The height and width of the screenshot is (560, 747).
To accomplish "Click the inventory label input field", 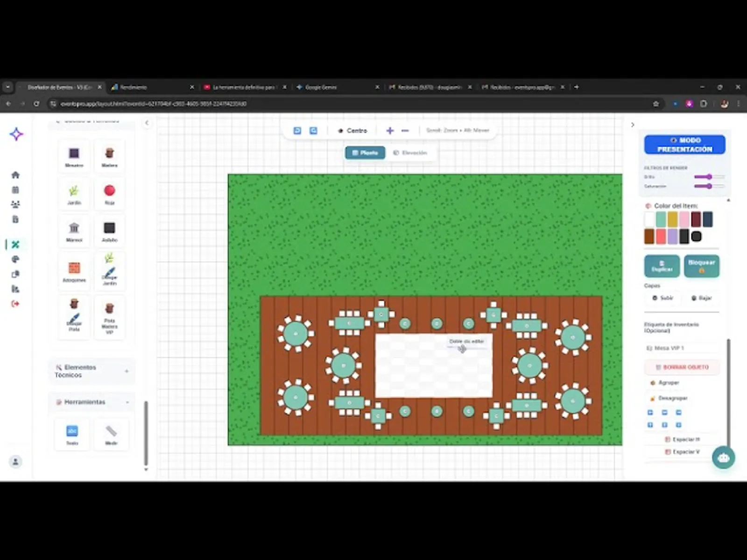I will 682,348.
